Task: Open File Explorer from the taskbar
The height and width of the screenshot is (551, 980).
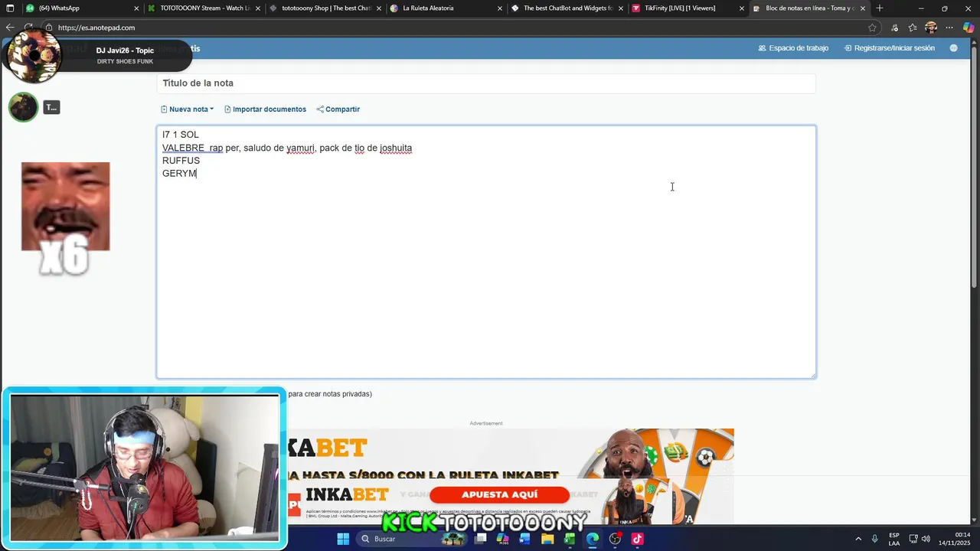Action: pos(547,539)
